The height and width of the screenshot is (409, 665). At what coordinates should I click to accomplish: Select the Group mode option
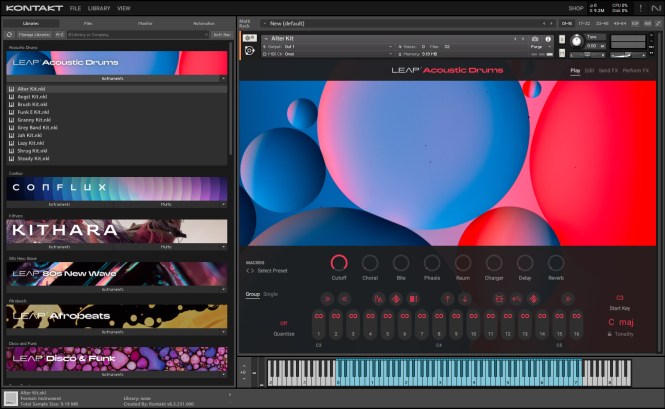(x=252, y=294)
